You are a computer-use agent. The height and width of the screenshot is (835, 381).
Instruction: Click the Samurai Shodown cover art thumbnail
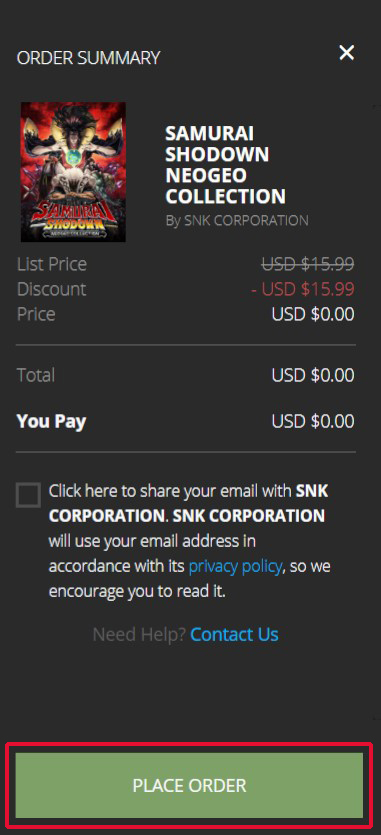74,172
